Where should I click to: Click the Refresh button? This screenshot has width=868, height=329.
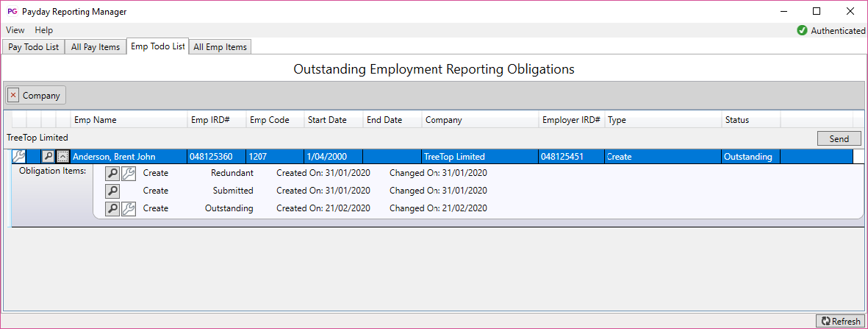[840, 321]
